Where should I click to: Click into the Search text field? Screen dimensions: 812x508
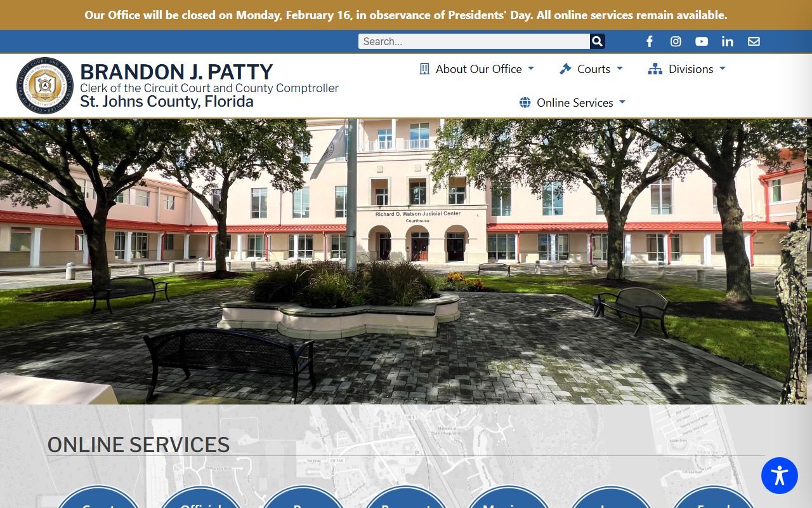474,41
